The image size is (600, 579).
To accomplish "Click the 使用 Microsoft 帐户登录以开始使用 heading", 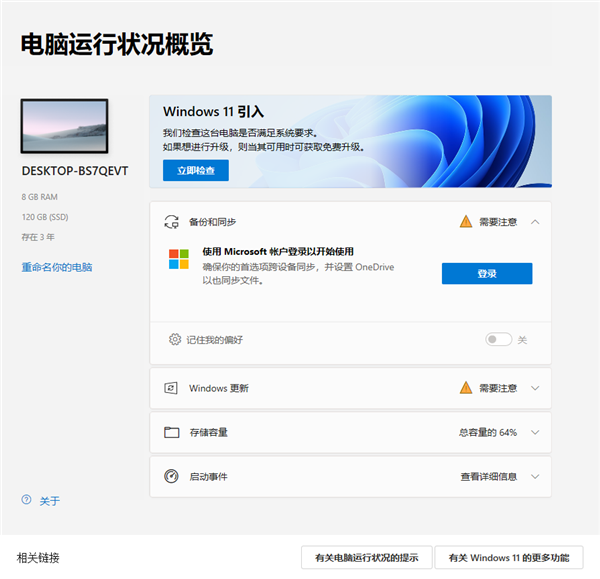I will click(x=278, y=251).
